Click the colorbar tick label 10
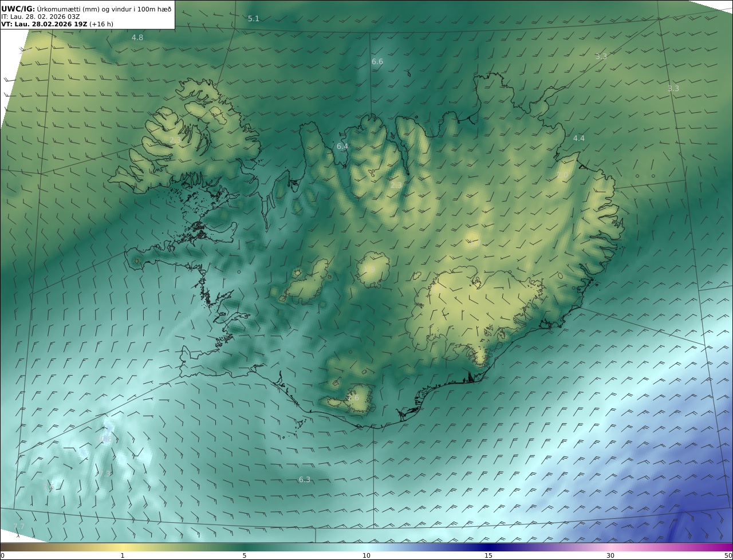The width and height of the screenshot is (733, 560). click(366, 555)
